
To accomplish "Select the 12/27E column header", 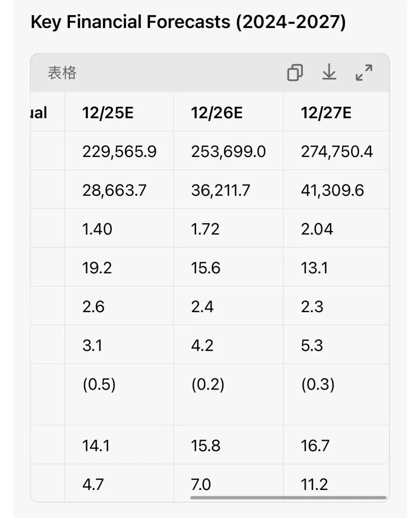I will [326, 113].
